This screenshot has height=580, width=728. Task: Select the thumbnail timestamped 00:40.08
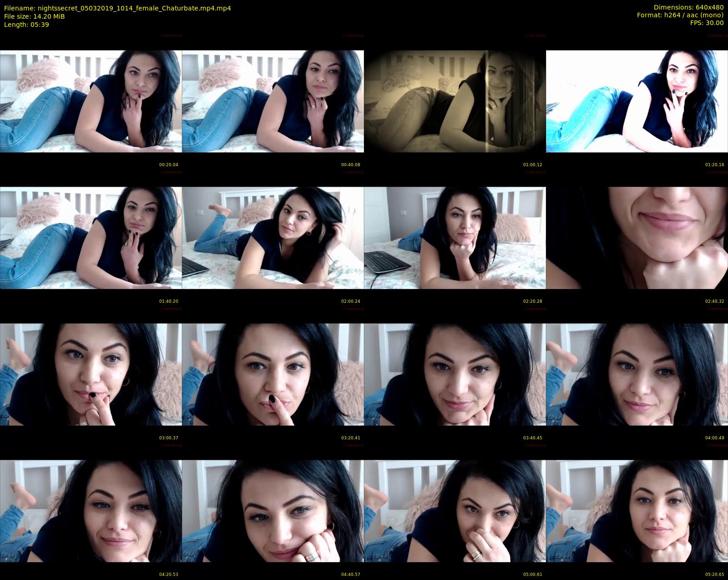click(x=273, y=101)
